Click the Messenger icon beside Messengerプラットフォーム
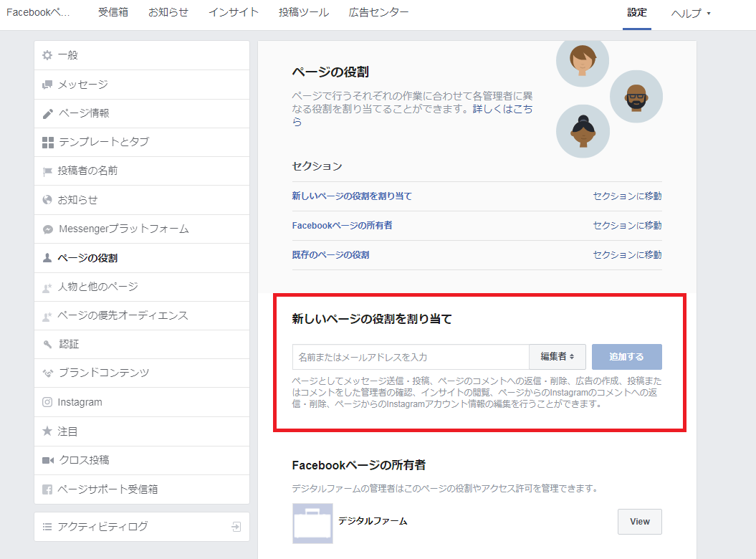756x559 pixels. [48, 229]
